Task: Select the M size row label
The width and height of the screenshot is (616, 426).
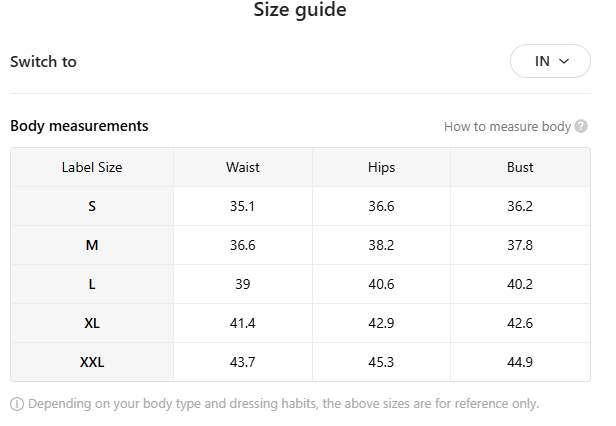Action: pyautogui.click(x=92, y=245)
